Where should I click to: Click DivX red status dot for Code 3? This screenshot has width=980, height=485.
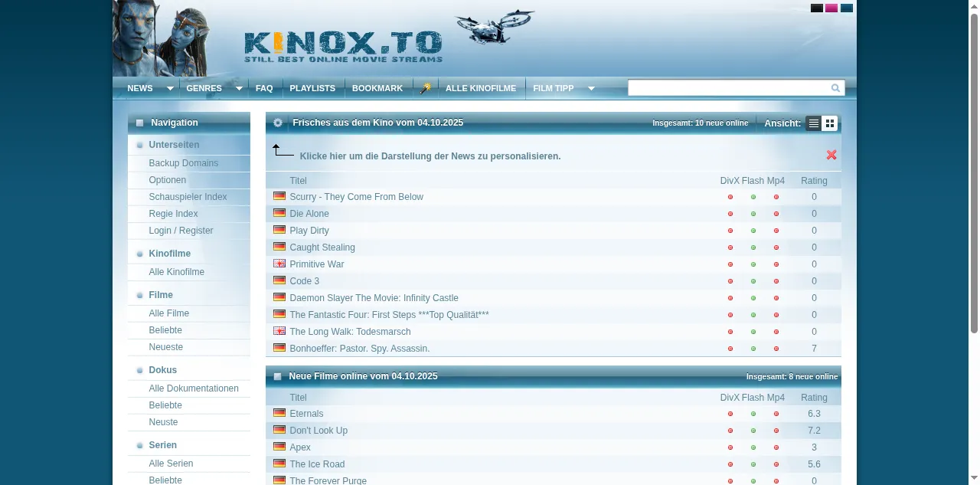[x=730, y=281]
